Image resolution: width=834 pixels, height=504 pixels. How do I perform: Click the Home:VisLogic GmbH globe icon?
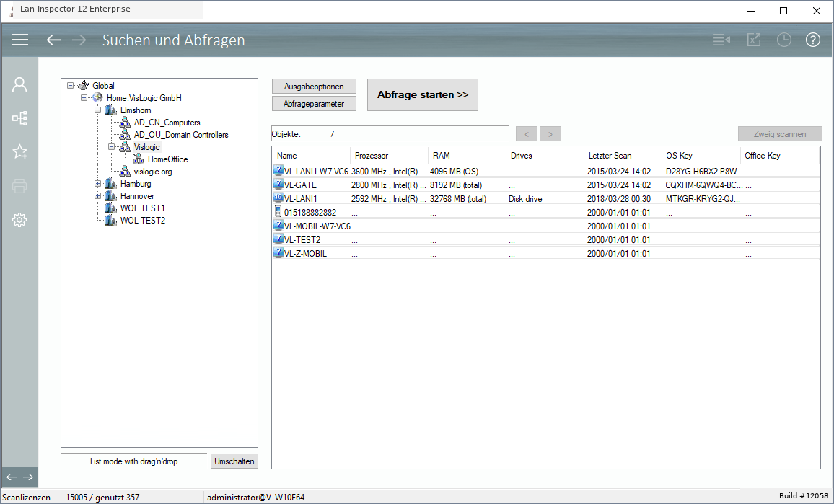click(x=97, y=97)
